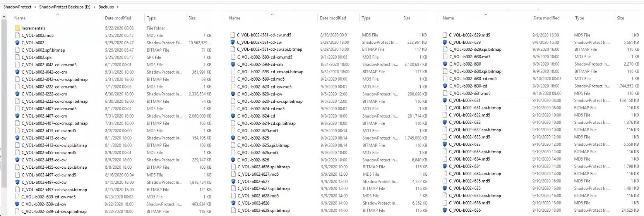Select file C_VOL-b002-i497-cd-cw.spi.bitmap
This screenshot has width=644, height=216.
(x=54, y=189)
